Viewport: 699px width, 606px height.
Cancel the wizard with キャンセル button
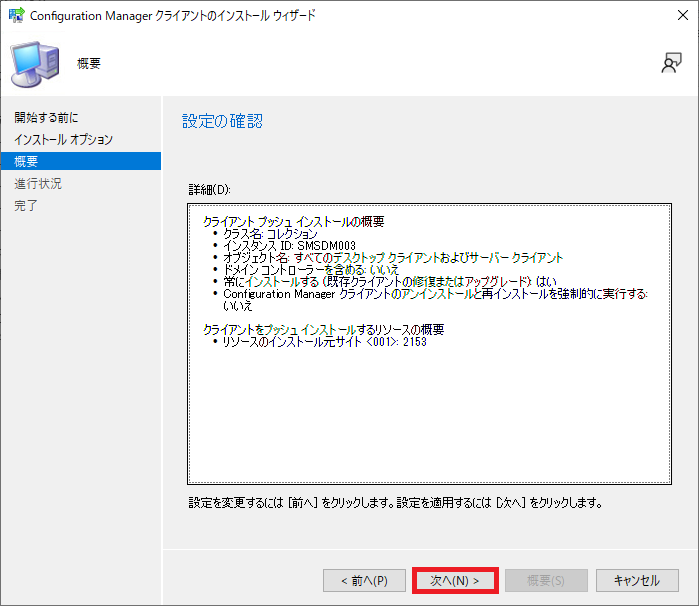629,580
